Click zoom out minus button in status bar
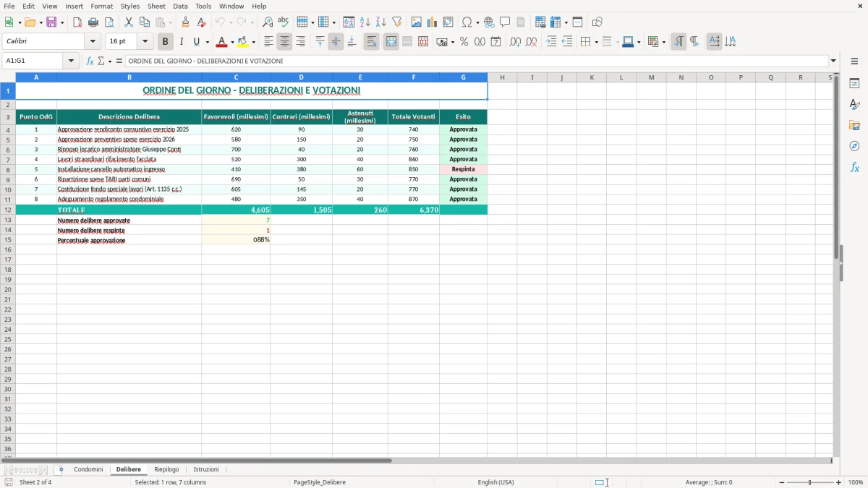Viewport: 868px width, 488px height. (781, 482)
